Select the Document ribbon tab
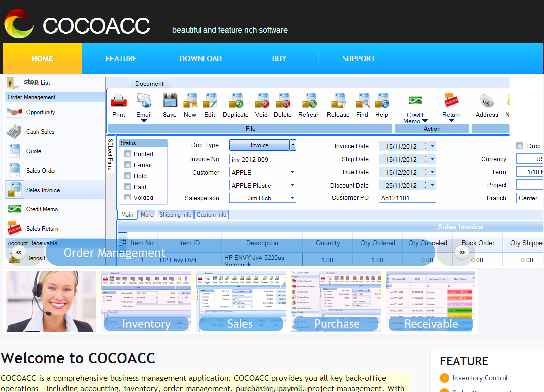Image resolution: width=544 pixels, height=392 pixels. click(x=149, y=83)
